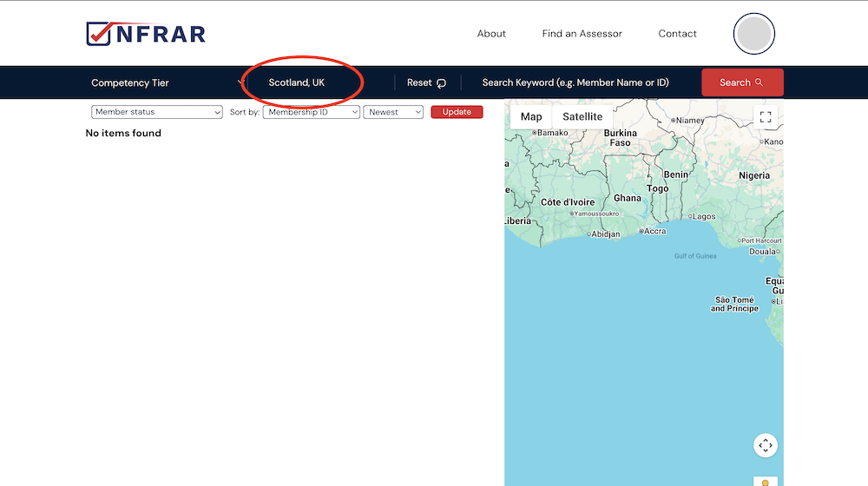Click the Reset refresh icon
The height and width of the screenshot is (486, 868).
[441, 83]
